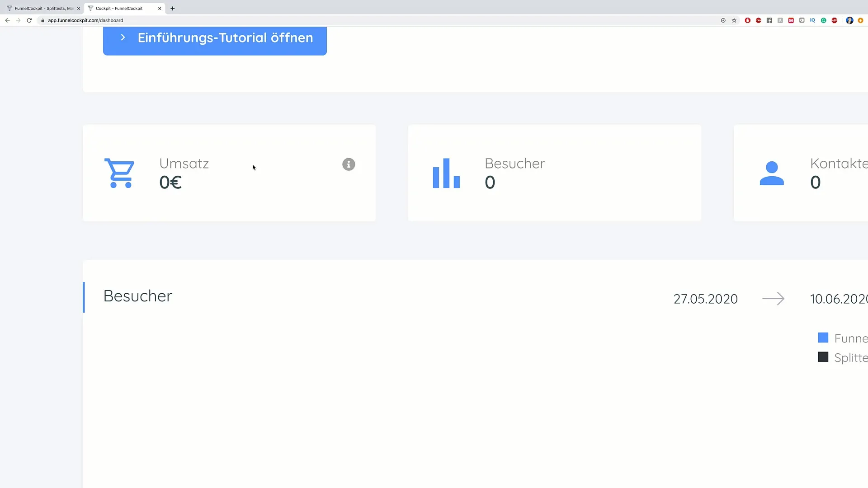The height and width of the screenshot is (488, 868).
Task: Click the orange update arrow icon
Action: [x=861, y=20]
